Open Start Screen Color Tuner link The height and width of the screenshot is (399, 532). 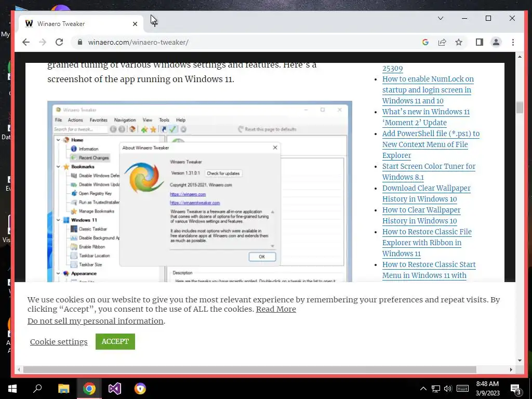[x=429, y=171]
